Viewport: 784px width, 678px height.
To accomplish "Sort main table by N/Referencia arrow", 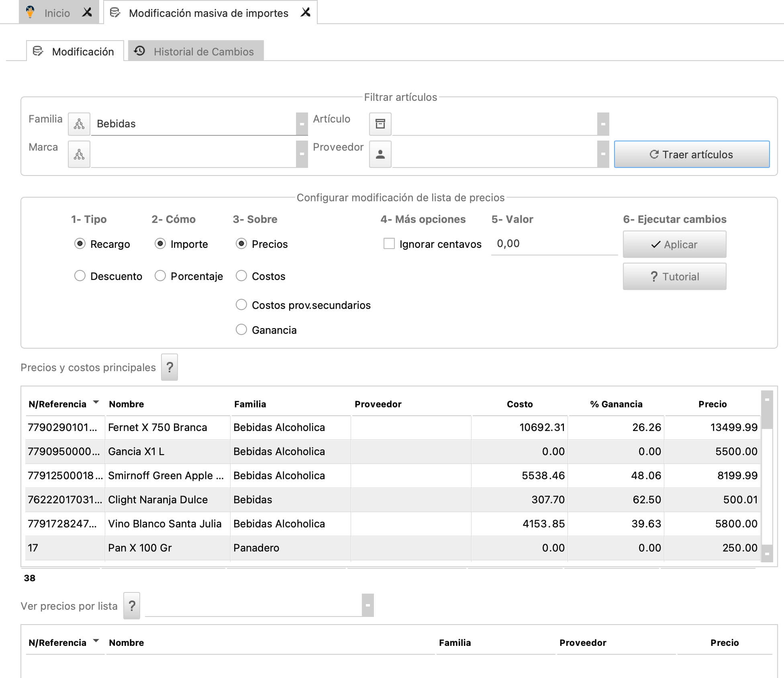I will (96, 402).
